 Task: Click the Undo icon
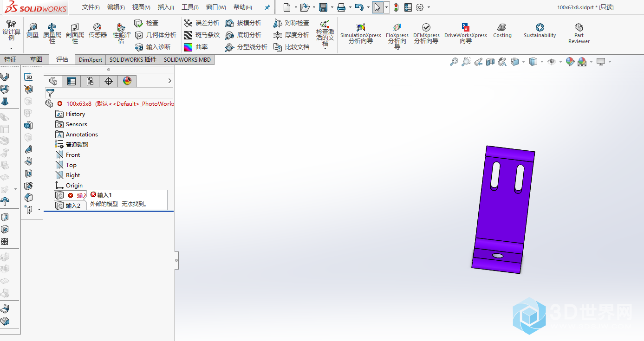point(359,7)
